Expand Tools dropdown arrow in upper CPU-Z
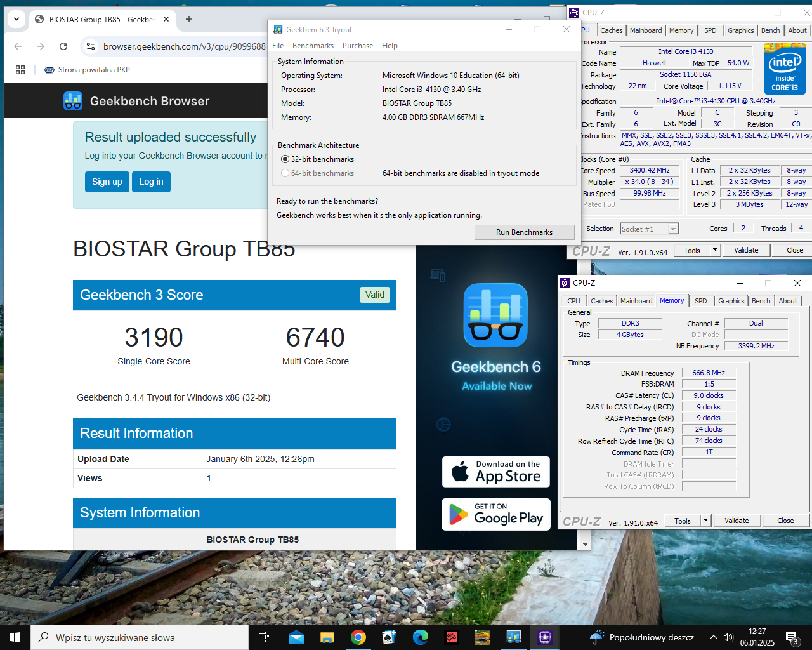Image resolution: width=812 pixels, height=650 pixels. pyautogui.click(x=715, y=250)
